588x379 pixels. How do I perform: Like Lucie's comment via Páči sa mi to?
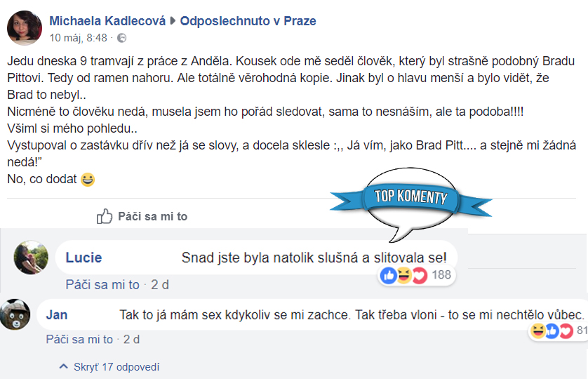[102, 285]
